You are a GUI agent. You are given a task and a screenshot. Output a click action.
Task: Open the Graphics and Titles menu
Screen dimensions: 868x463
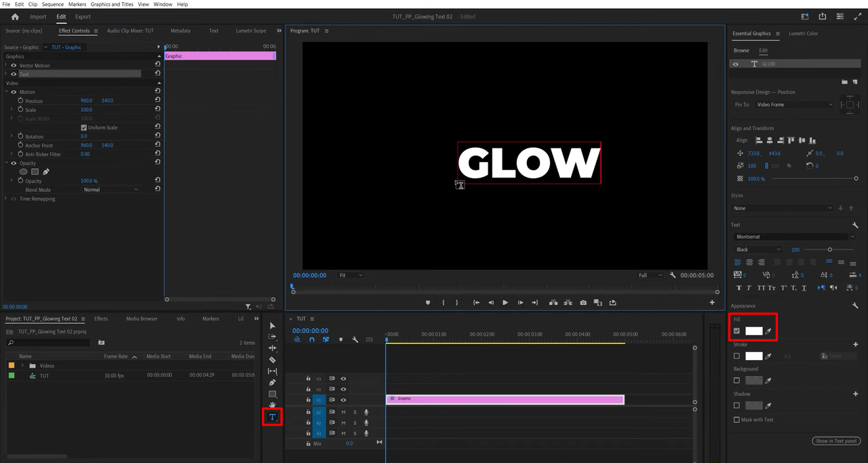tap(112, 4)
